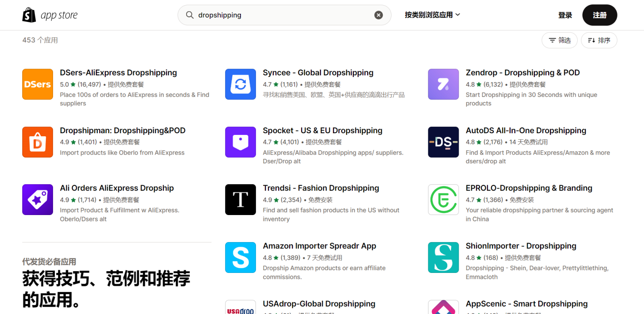Screen dimensions: 644x314
Task: Open the Trendsi black T icon
Action: coord(240,200)
